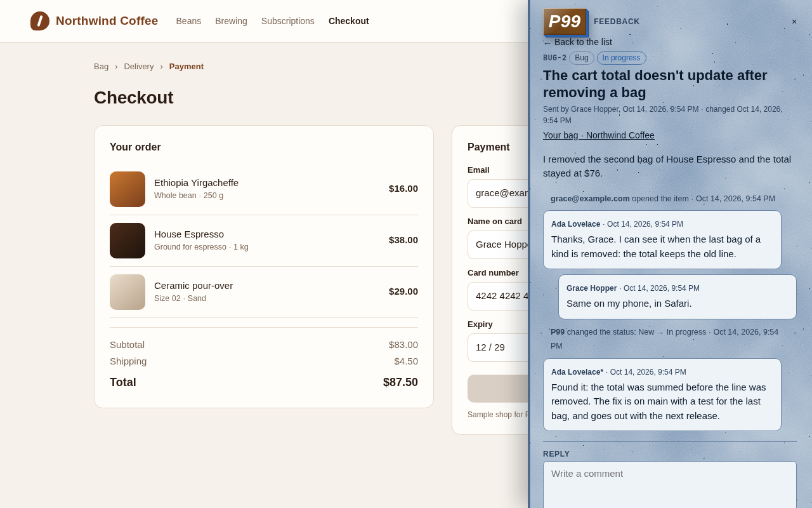Click the $29.00 price
This screenshot has height=508, width=812.
403,291
